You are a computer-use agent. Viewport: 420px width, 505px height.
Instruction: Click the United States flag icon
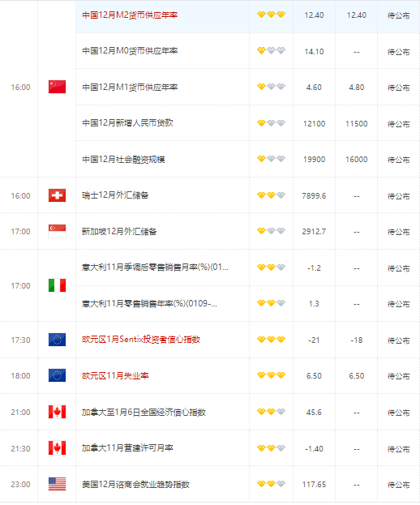click(57, 484)
